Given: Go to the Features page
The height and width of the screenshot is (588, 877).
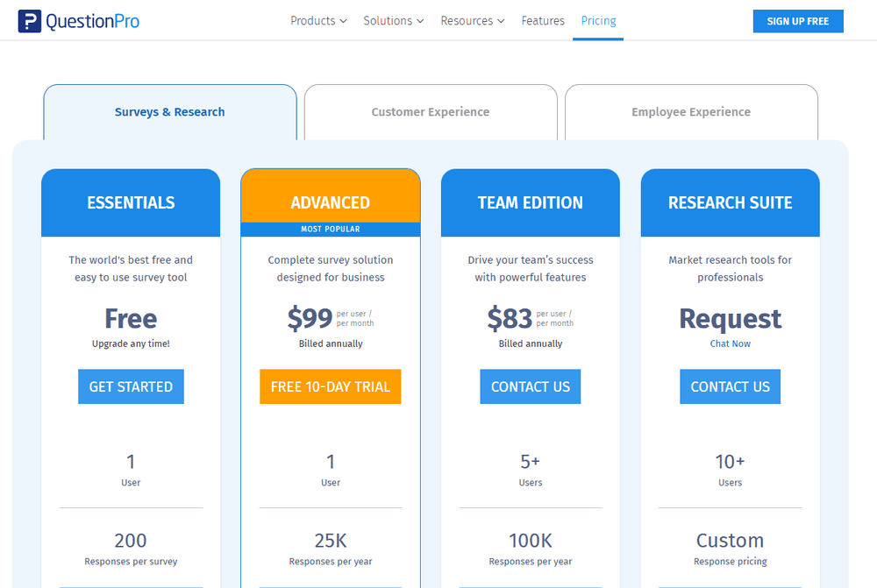Looking at the screenshot, I should tap(543, 21).
